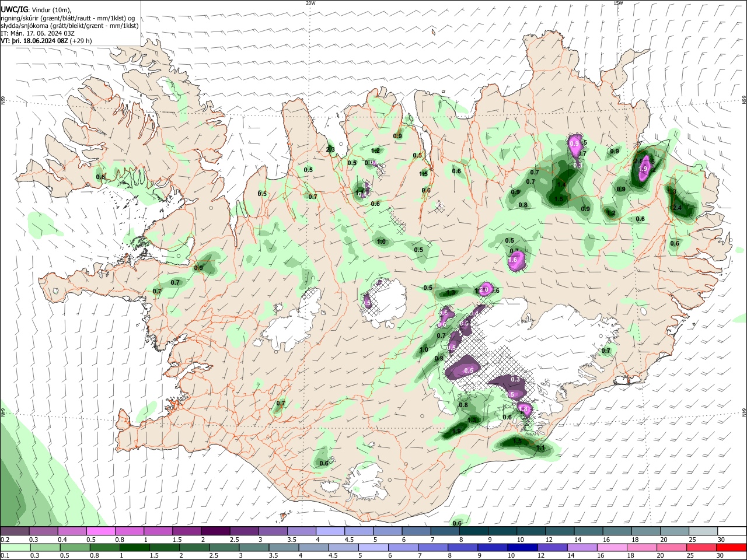Click the slydda/snjókoma legend description line
Screen dimensions: 747x560
click(69, 26)
